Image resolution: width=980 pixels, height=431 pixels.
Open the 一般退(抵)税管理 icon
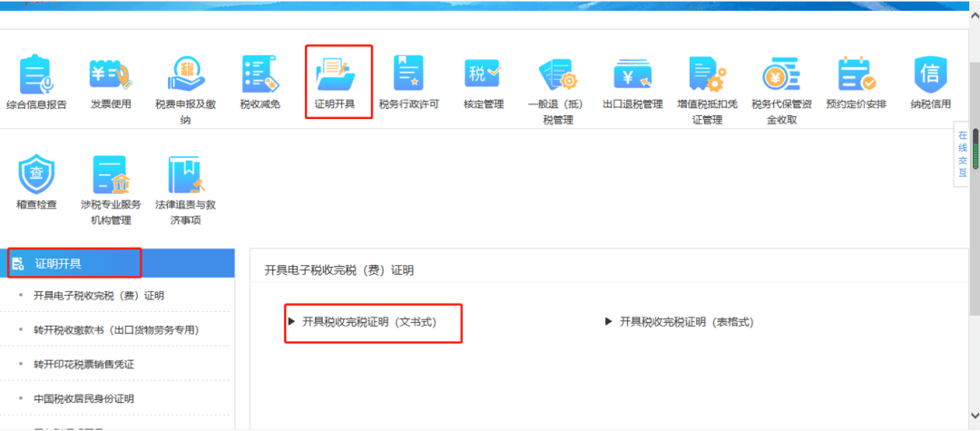tap(558, 75)
